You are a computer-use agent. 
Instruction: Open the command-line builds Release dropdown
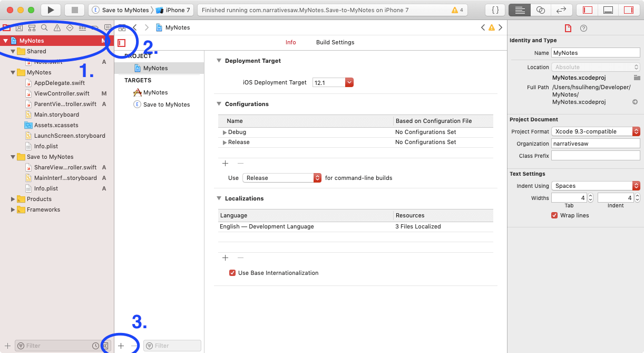coord(282,178)
